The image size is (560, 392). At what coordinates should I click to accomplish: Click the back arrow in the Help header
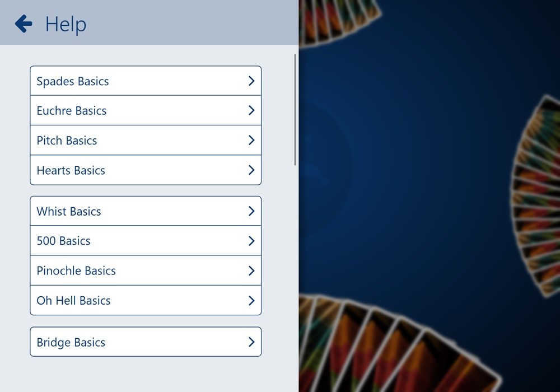point(23,23)
